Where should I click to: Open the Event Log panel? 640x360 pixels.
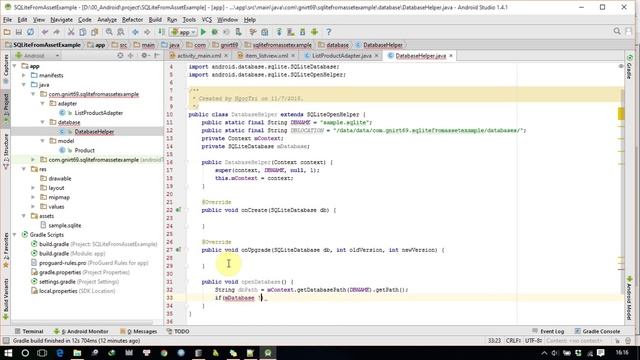point(548,331)
